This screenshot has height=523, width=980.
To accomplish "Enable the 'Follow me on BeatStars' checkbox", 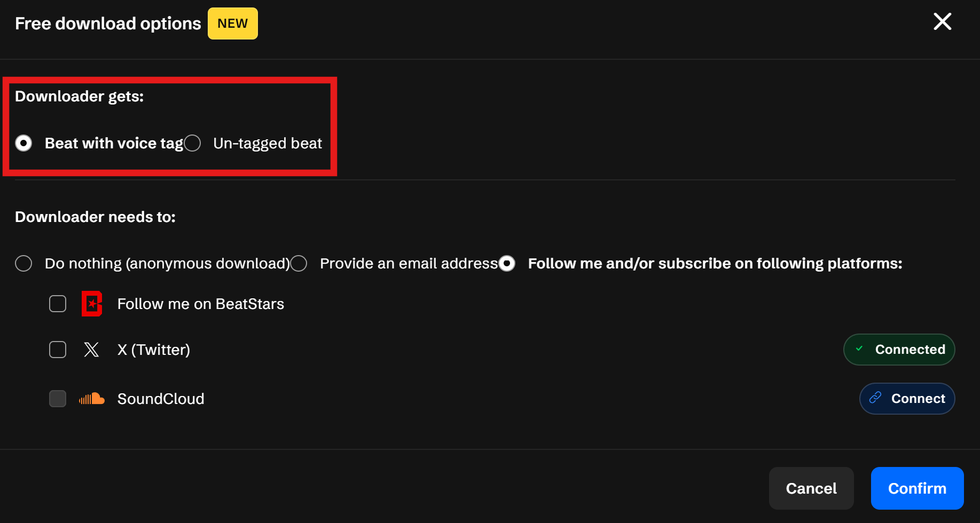I will pos(58,304).
